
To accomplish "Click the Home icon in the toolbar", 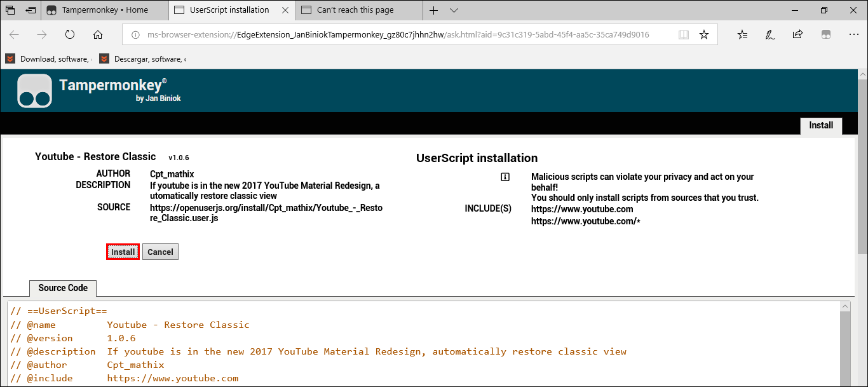I will [98, 35].
